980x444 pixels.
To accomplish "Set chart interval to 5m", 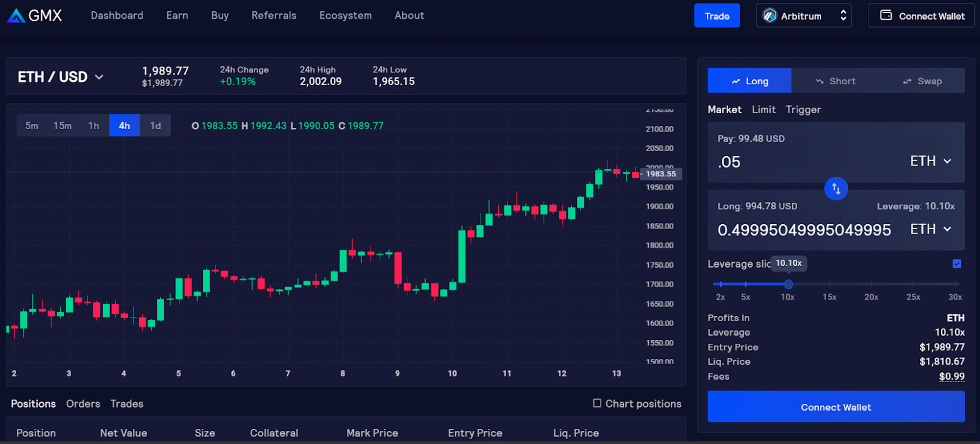I will pos(32,126).
